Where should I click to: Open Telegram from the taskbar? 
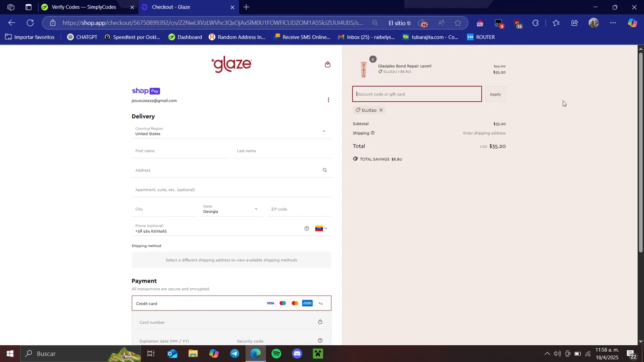235,354
